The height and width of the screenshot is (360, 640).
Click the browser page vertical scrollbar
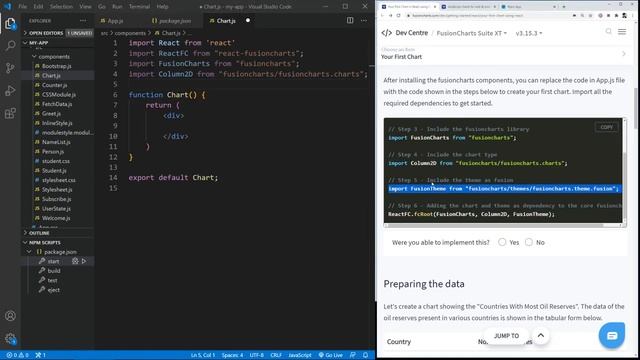(x=635, y=109)
